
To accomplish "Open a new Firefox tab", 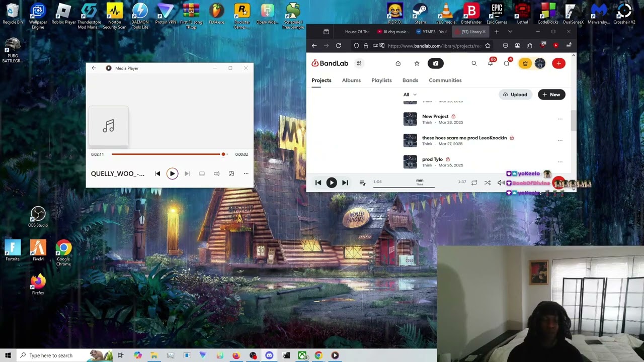I will (497, 32).
